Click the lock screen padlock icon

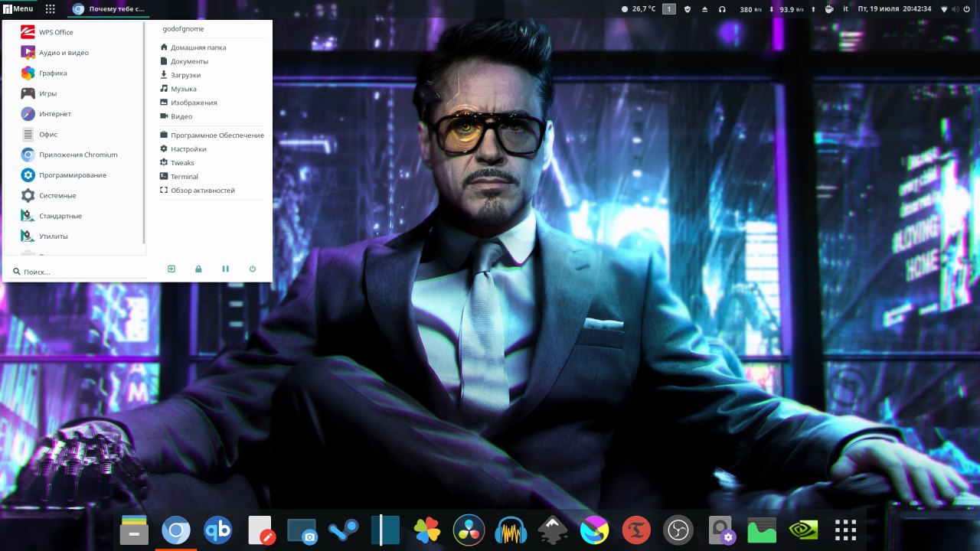(198, 269)
